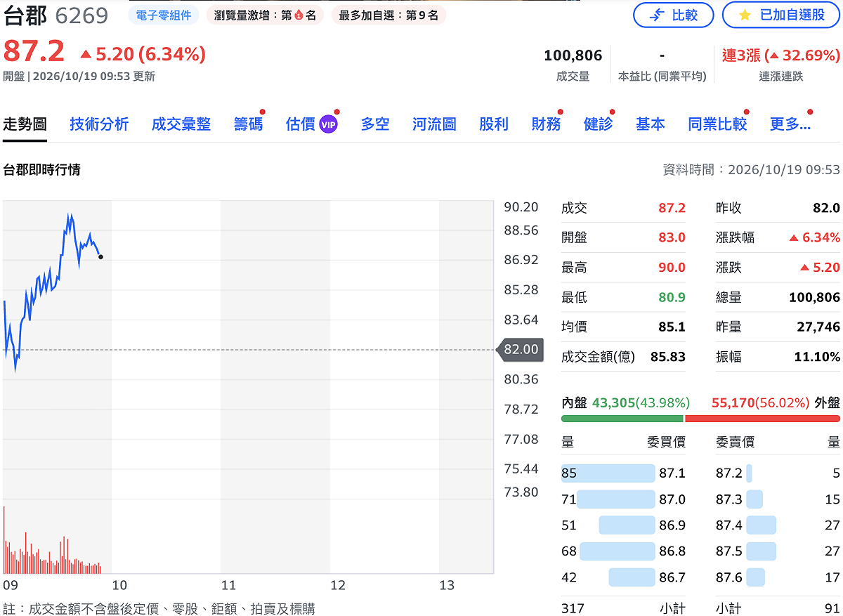Click the 電子零組件 industry tag
Image resolution: width=843 pixels, height=616 pixels.
163,15
